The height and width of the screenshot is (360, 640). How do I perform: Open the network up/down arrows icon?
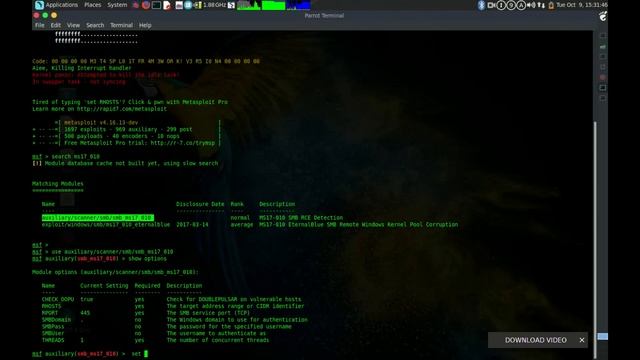541,5
